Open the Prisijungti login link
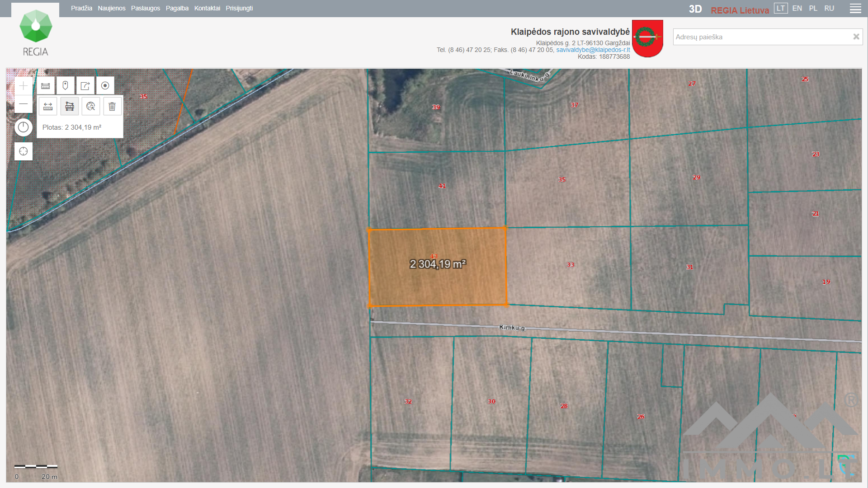 click(x=239, y=8)
